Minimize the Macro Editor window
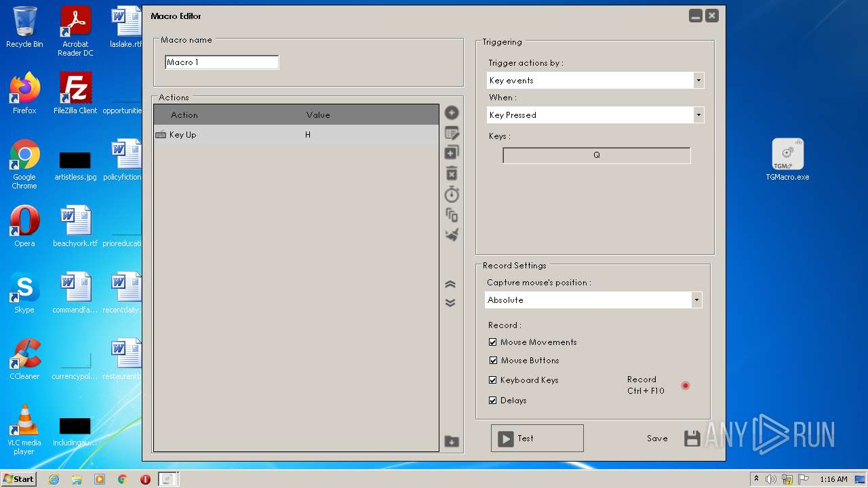This screenshot has height=488, width=868. click(696, 16)
